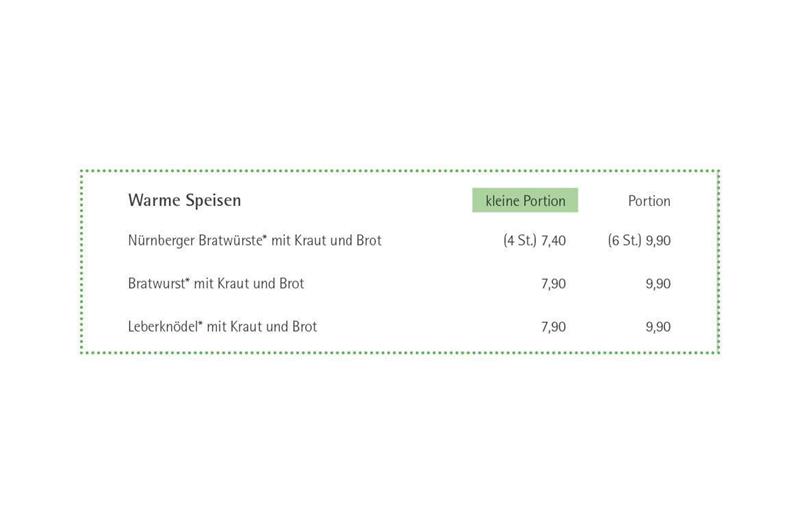Click Bratwurst full portion price 9,90
This screenshot has width=800, height=525.
[658, 284]
